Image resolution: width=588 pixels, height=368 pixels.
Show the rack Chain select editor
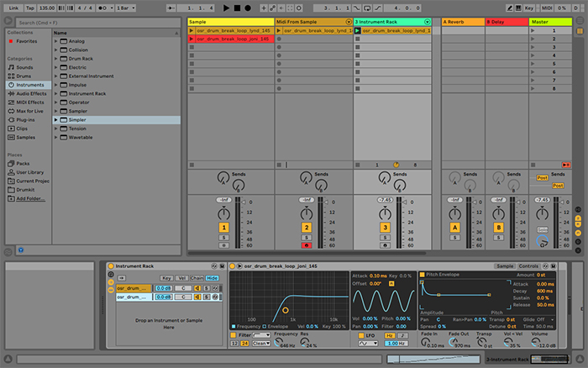click(x=197, y=278)
